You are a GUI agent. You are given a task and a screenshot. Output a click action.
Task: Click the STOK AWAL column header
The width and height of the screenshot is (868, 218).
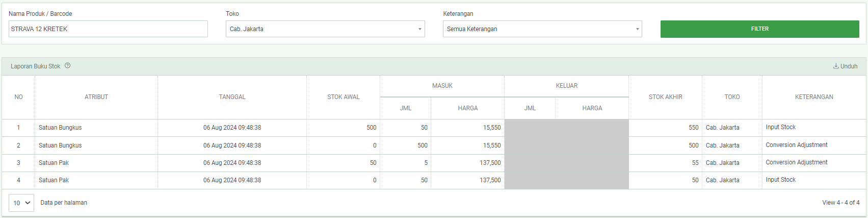[x=343, y=97]
